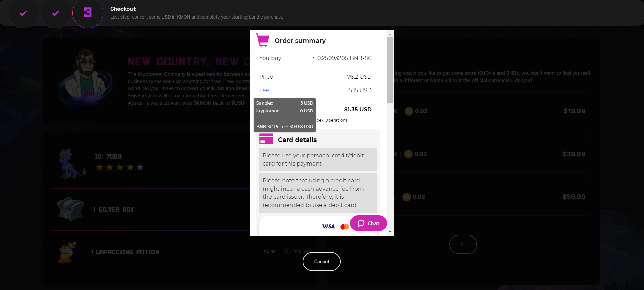Open the Fee breakdown link
Screen dimensions: 644x290
pyautogui.click(x=264, y=90)
